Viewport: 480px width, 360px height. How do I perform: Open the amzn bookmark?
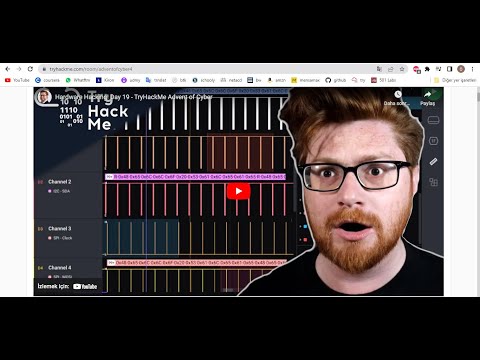click(277, 80)
